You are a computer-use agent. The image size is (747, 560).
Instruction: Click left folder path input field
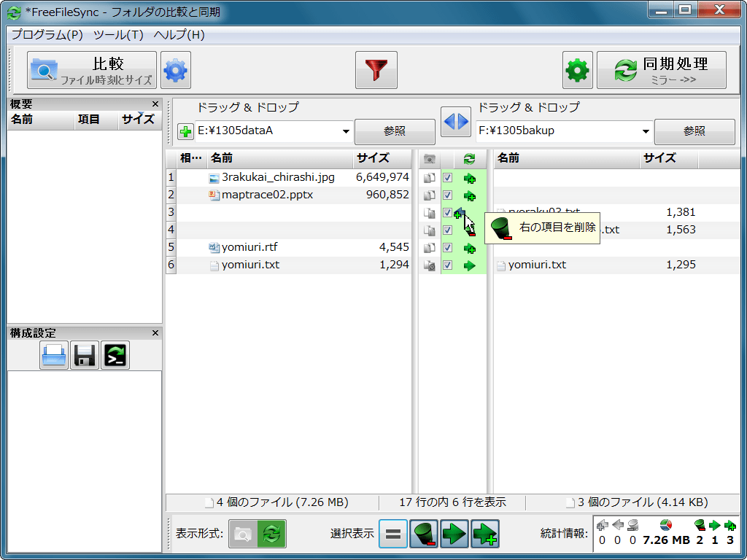[x=268, y=131]
